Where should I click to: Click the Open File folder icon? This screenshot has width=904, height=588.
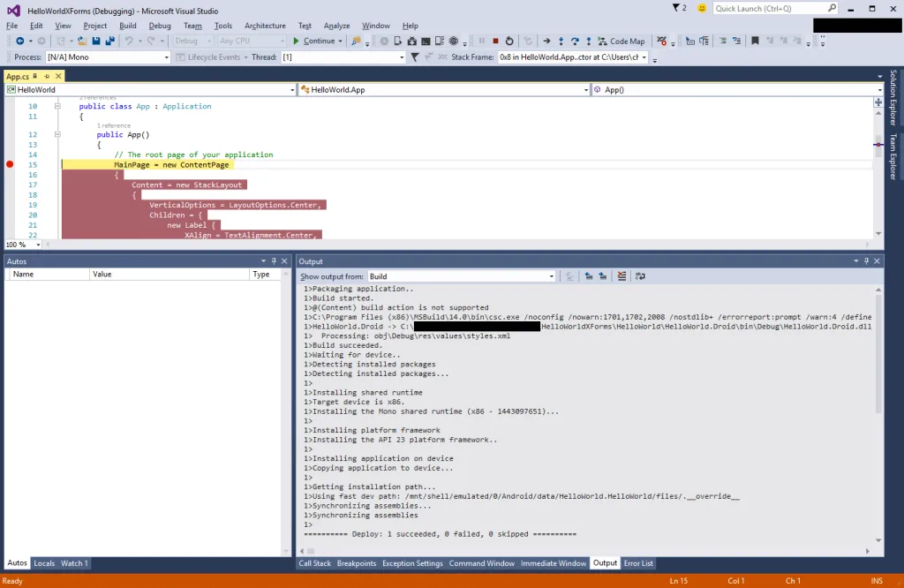pyautogui.click(x=82, y=41)
